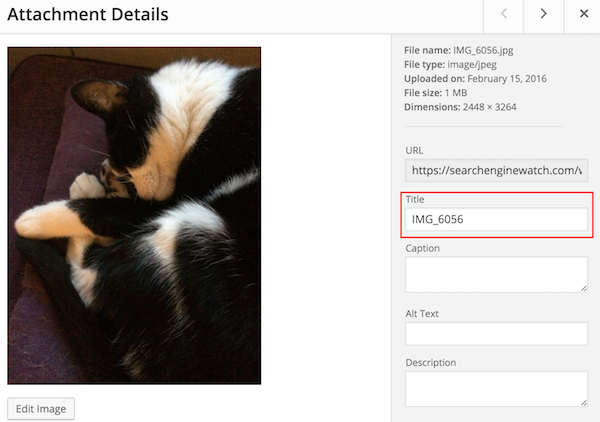The width and height of the screenshot is (600, 422).
Task: Click the Caption label
Action: click(422, 248)
